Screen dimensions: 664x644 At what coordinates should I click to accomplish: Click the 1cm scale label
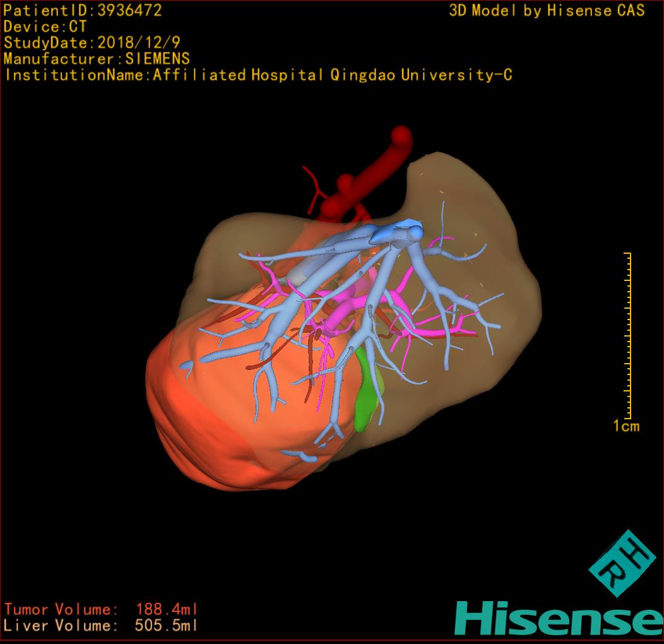626,426
